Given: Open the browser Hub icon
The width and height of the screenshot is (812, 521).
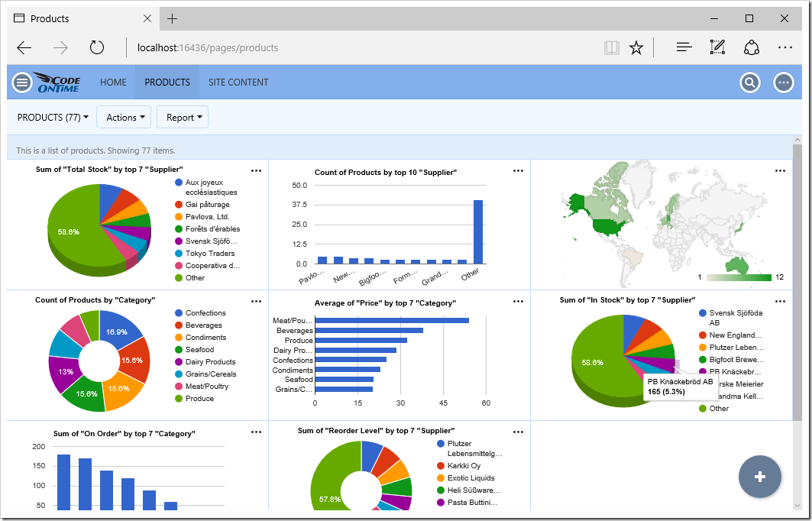Looking at the screenshot, I should point(684,47).
